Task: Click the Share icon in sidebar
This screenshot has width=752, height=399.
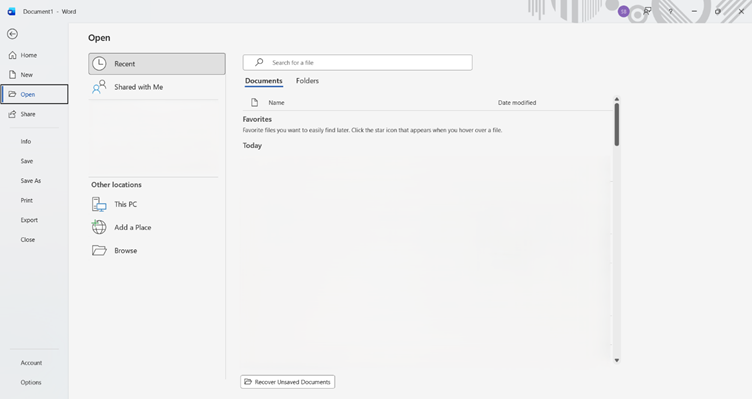Action: [12, 114]
